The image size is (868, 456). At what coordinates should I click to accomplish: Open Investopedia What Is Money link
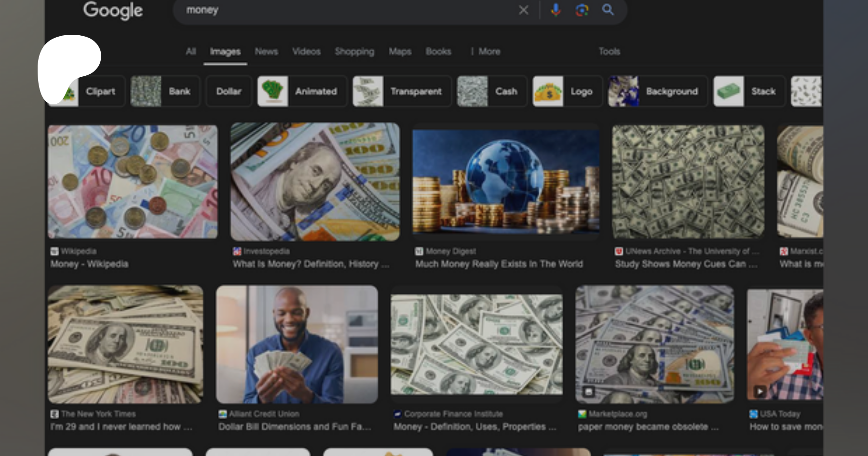point(310,264)
